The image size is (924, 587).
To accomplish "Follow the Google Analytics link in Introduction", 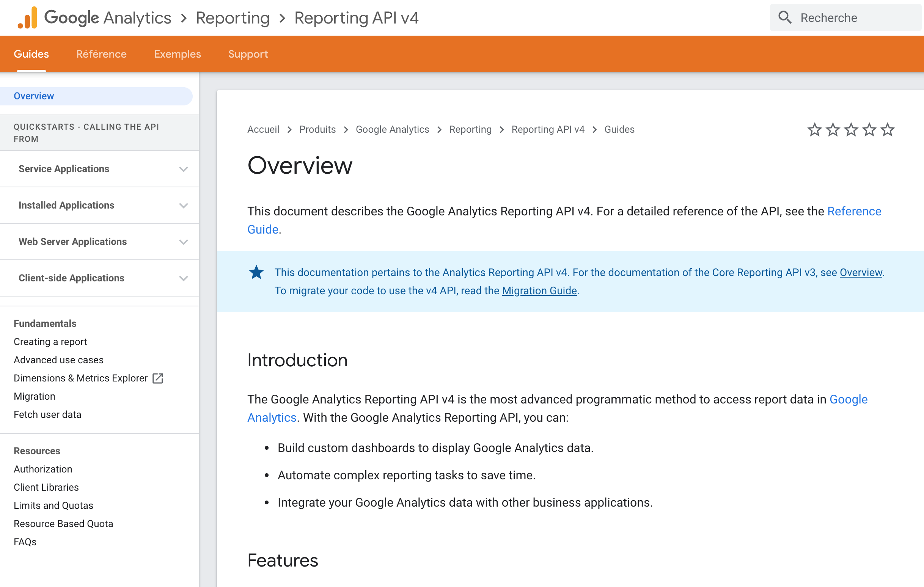I will tap(849, 399).
